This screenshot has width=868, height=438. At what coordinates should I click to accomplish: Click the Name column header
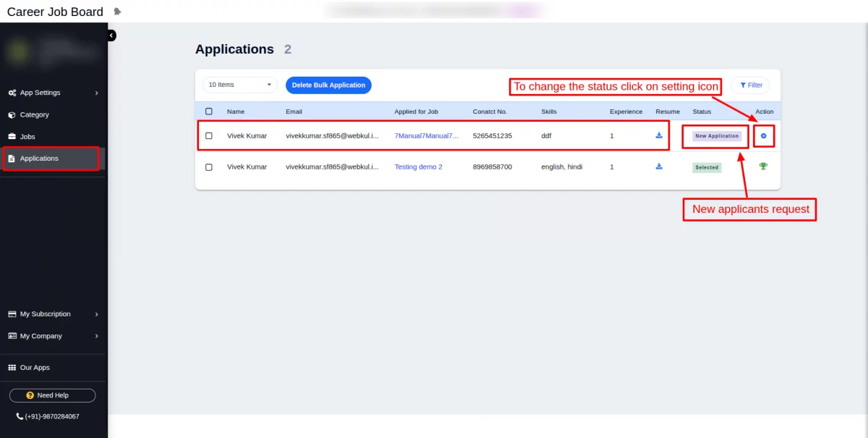tap(236, 111)
